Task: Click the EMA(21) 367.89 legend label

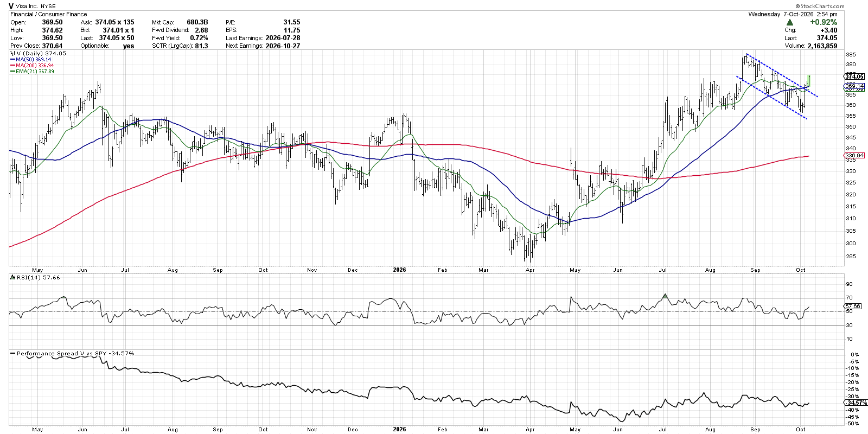Action: (x=35, y=72)
